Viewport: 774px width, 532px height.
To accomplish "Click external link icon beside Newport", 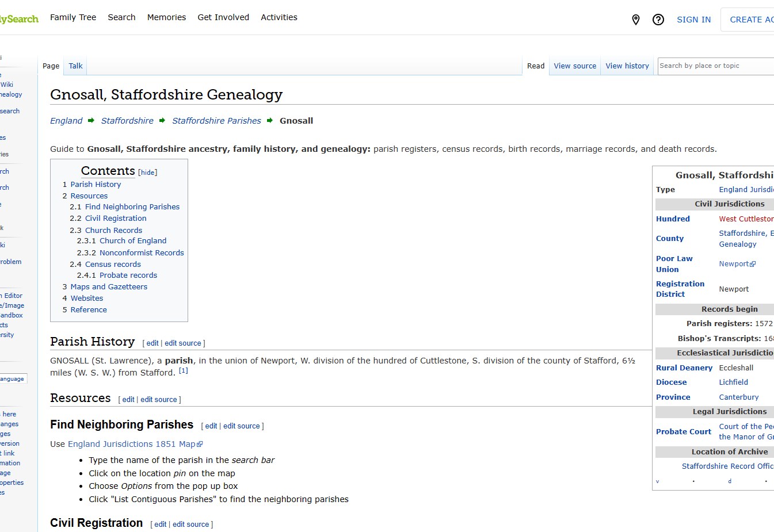I will (753, 264).
